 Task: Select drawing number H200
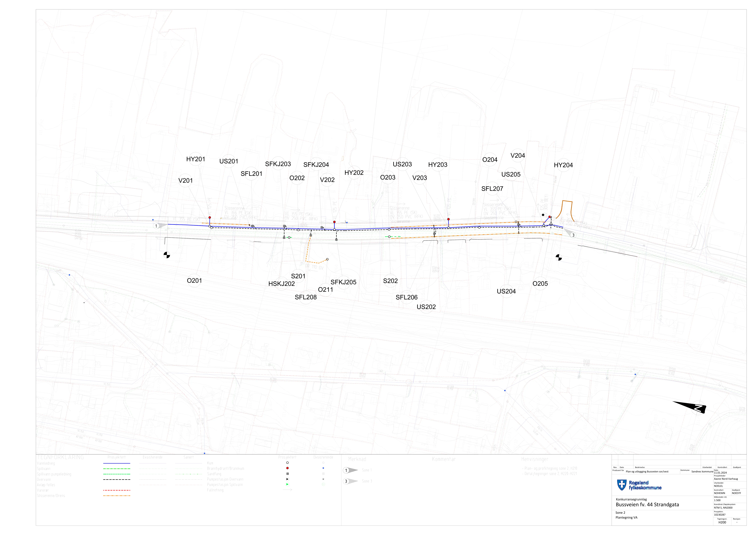722,522
